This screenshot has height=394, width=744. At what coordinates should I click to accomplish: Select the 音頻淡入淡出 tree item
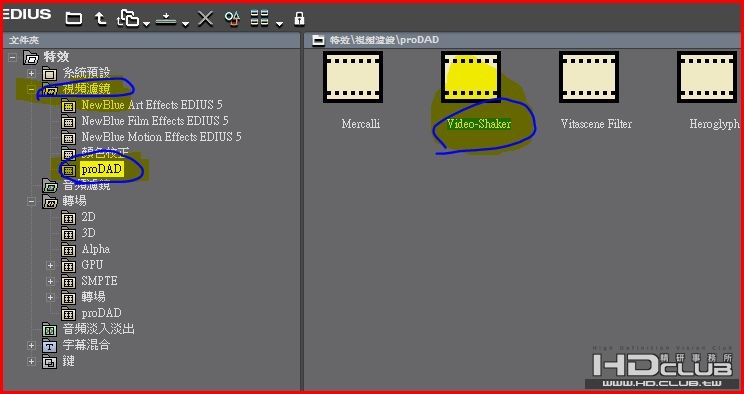click(x=98, y=329)
